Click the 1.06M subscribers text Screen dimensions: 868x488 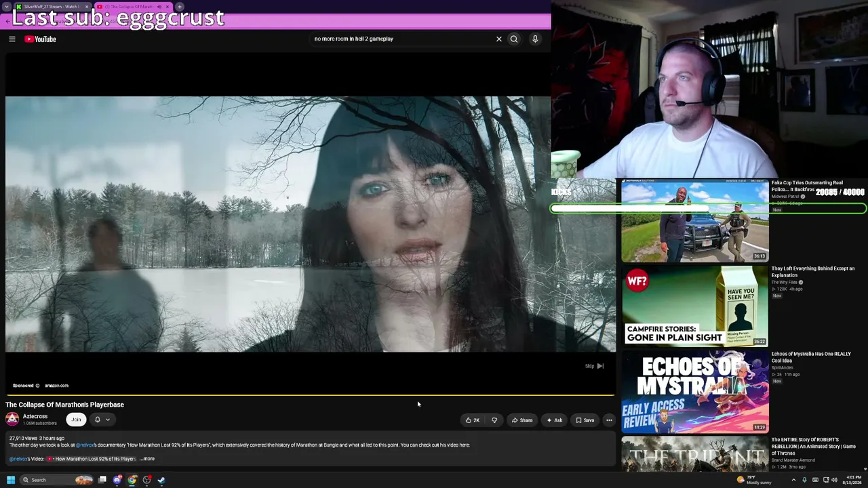(x=40, y=424)
